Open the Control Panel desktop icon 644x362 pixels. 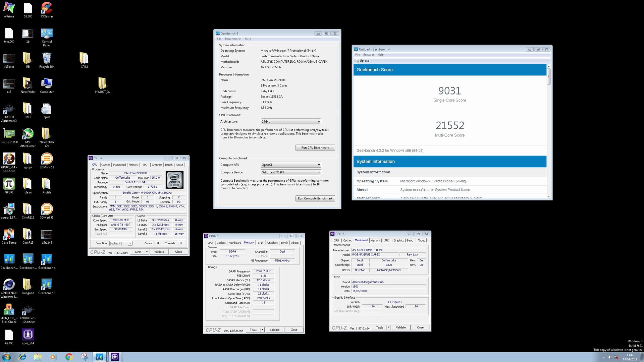coord(47,37)
